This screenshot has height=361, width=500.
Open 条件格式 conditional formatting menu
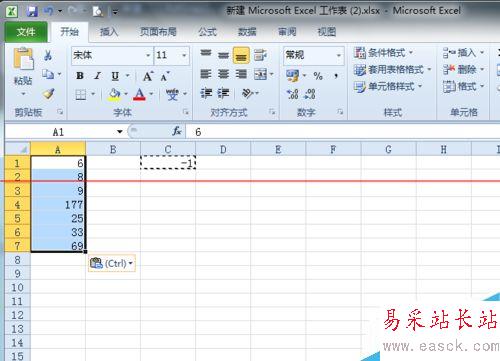383,53
